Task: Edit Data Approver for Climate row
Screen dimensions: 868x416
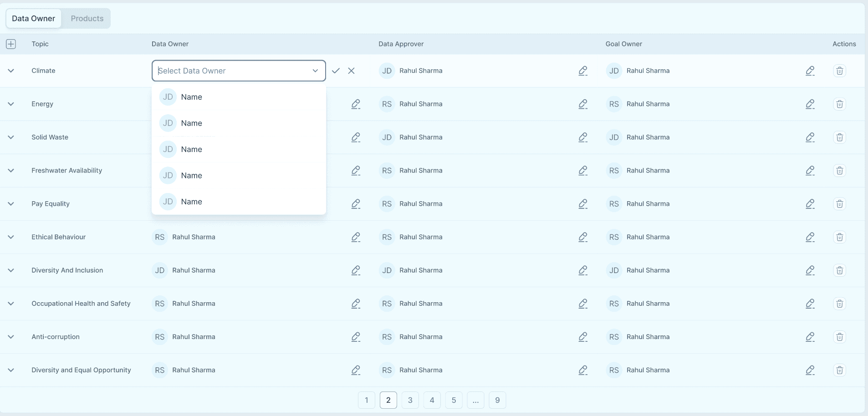Action: [583, 71]
